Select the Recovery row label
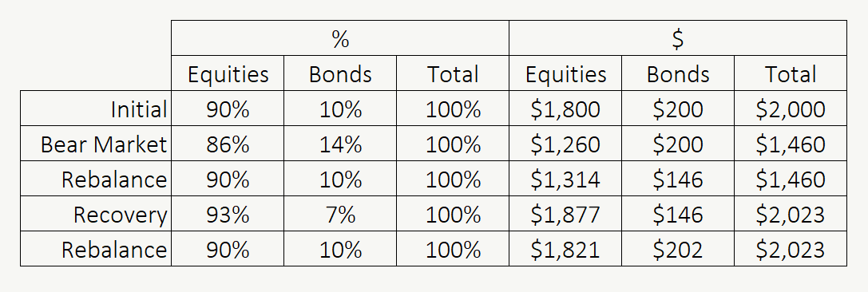Viewport: 868px width, 292px height. [96, 214]
